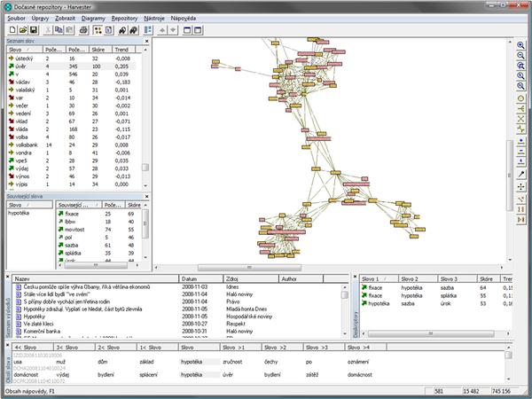Copy using the toolbar copy icon
This screenshot has width=532, height=399.
pos(59,30)
